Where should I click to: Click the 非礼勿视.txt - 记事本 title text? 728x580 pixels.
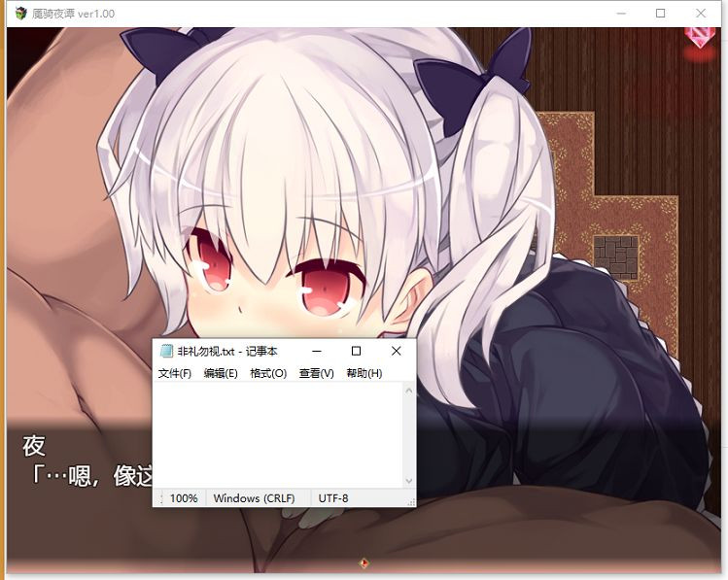[227, 352]
